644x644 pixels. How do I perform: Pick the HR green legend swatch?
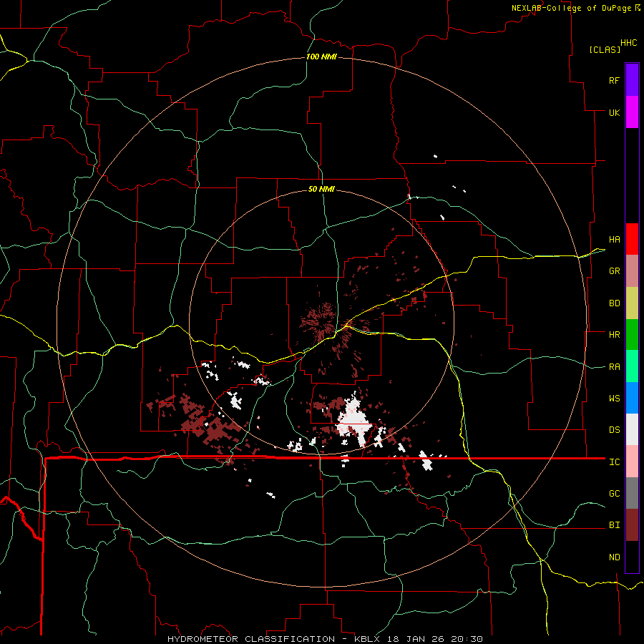(x=632, y=335)
